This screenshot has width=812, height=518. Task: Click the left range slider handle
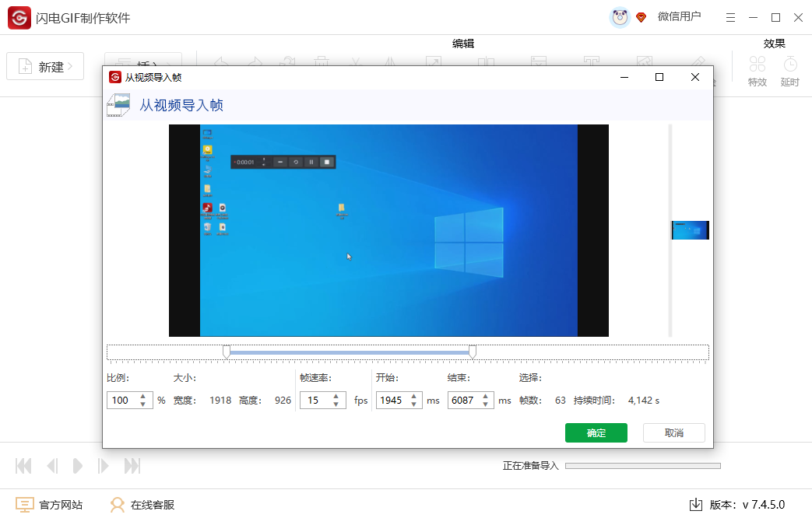227,352
